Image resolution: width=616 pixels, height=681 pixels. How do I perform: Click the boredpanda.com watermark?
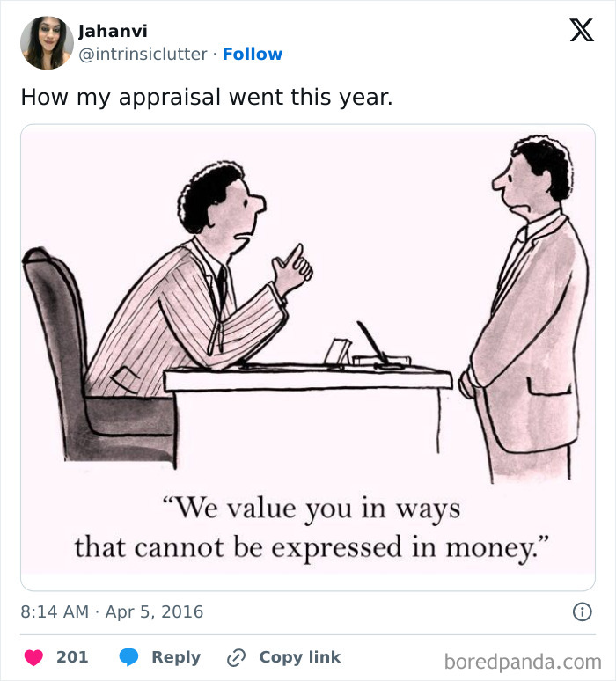coord(523,661)
